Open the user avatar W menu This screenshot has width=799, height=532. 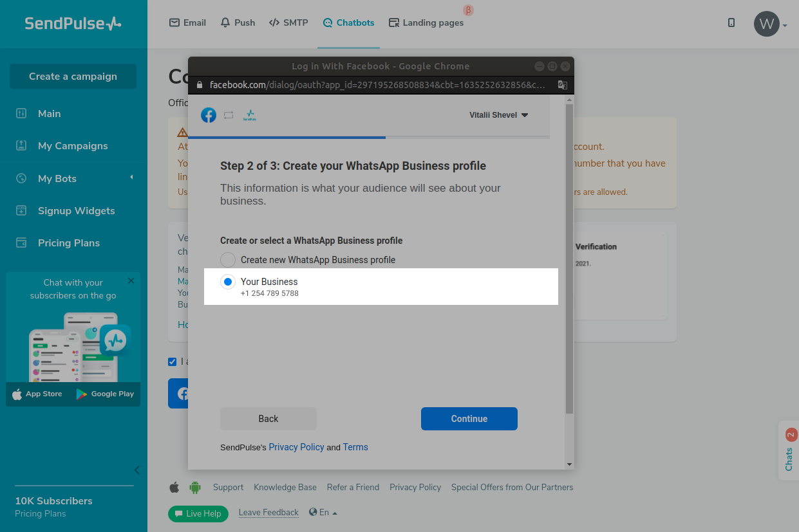(770, 24)
